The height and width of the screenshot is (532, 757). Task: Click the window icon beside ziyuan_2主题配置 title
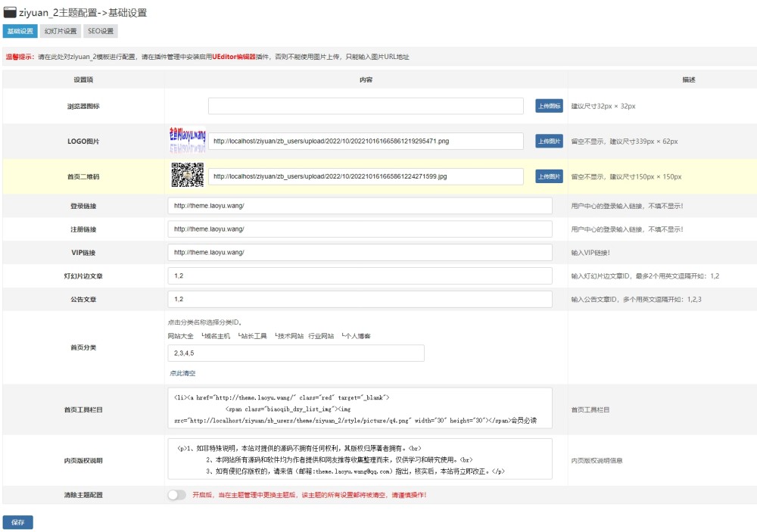(10, 12)
